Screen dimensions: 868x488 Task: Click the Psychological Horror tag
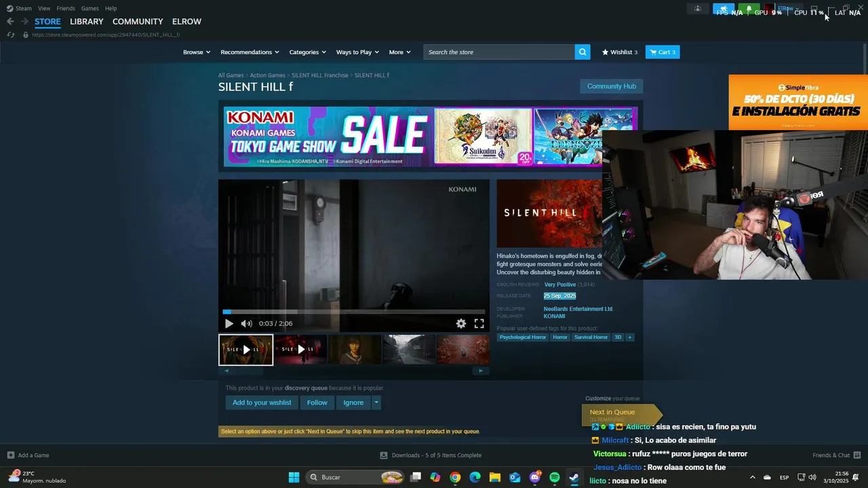(523, 338)
